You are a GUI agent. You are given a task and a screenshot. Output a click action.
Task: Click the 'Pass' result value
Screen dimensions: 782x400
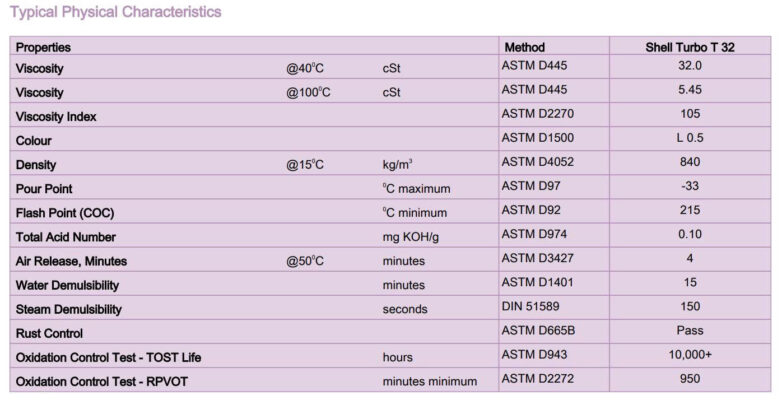pyautogui.click(x=689, y=331)
